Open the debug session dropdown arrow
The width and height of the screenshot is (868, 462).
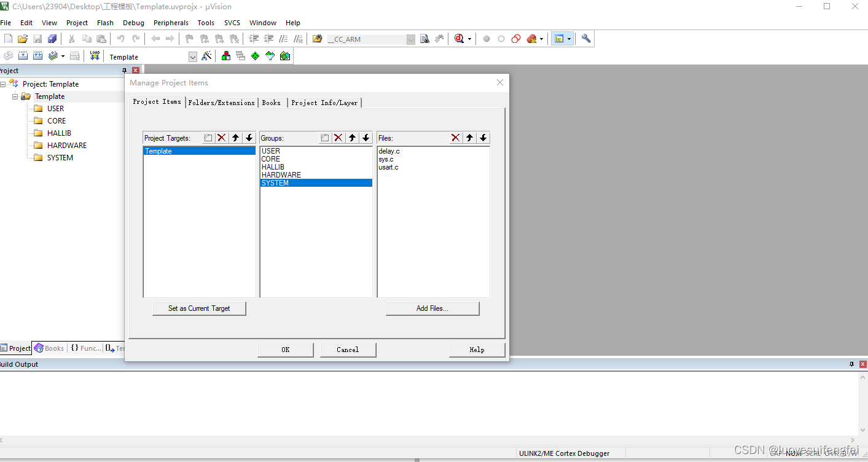click(470, 39)
